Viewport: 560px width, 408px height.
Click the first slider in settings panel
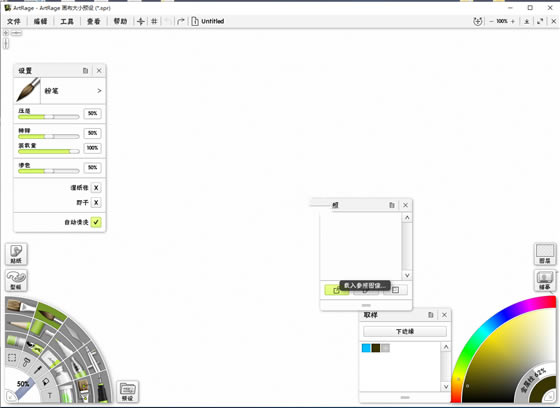tap(49, 117)
